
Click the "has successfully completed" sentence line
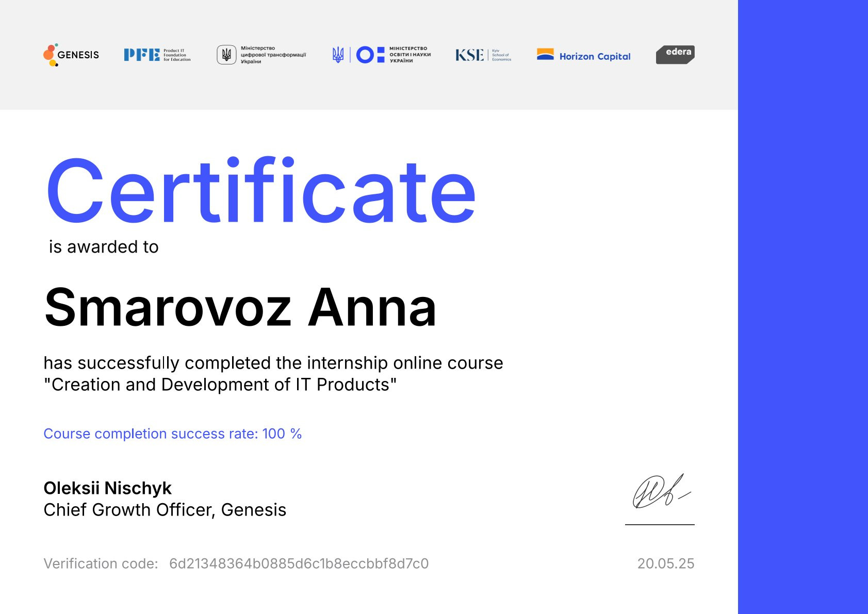pyautogui.click(x=273, y=363)
